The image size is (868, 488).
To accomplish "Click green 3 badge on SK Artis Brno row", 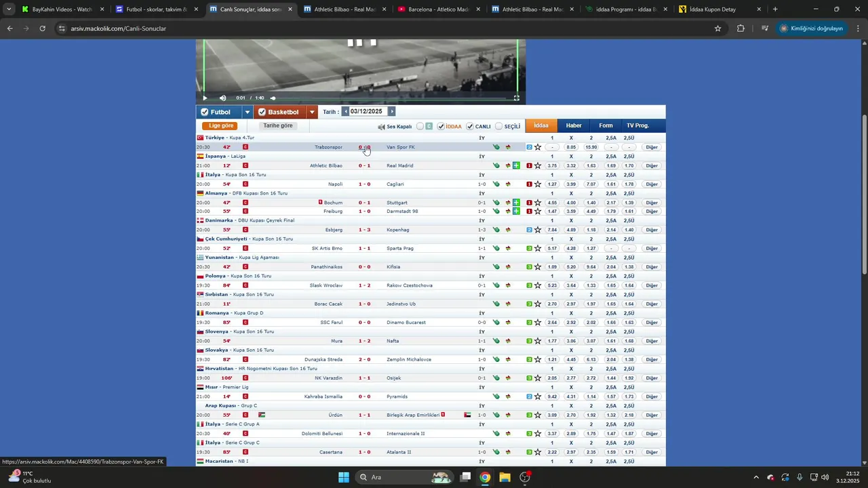I will (x=529, y=248).
